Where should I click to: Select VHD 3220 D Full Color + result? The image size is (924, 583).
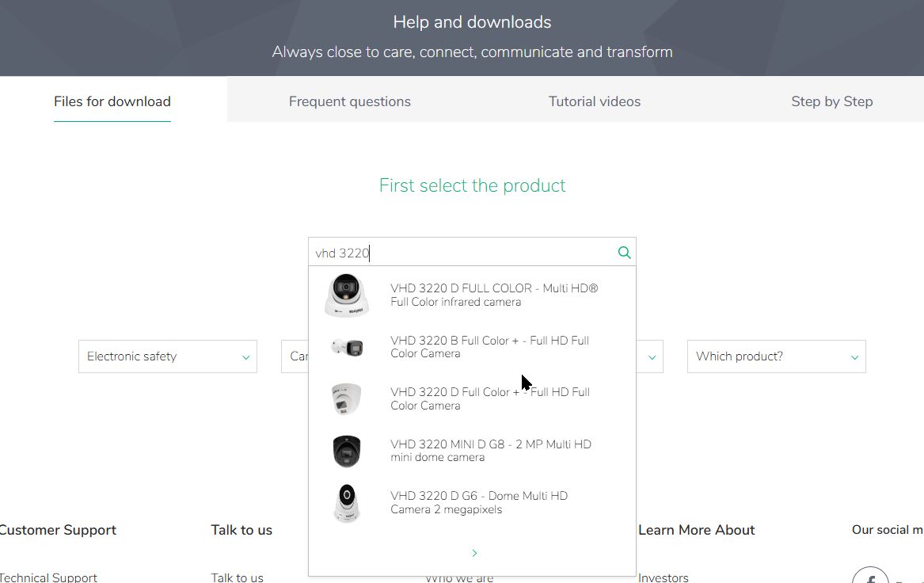[489, 398]
